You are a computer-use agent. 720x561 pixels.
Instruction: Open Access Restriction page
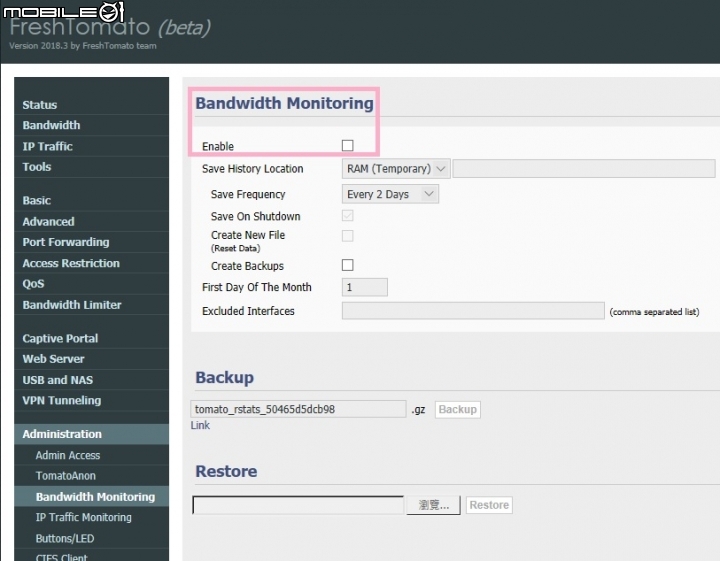91,263
